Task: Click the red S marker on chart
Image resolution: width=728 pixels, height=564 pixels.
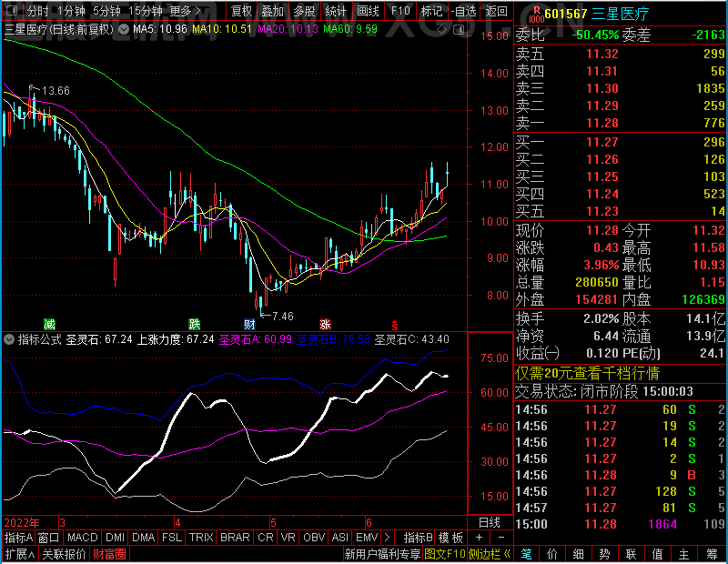Action: tap(395, 325)
